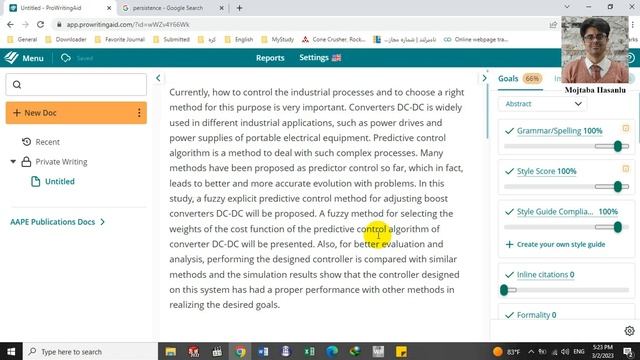
Task: Open Style Guide Compliance goal link
Action: click(x=567, y=211)
